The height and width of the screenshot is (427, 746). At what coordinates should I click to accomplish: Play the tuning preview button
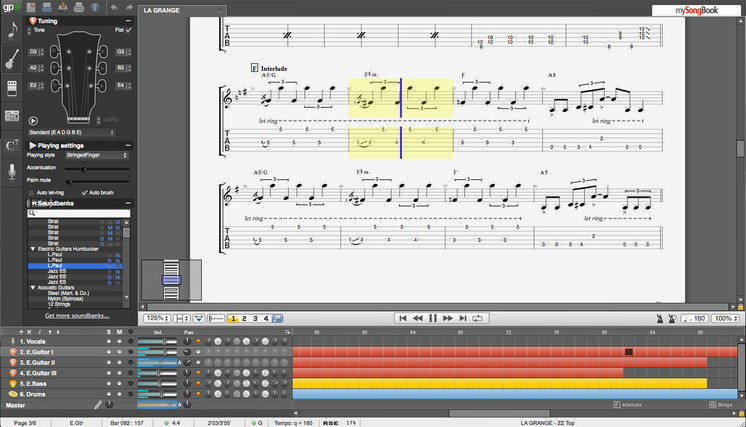click(x=33, y=121)
